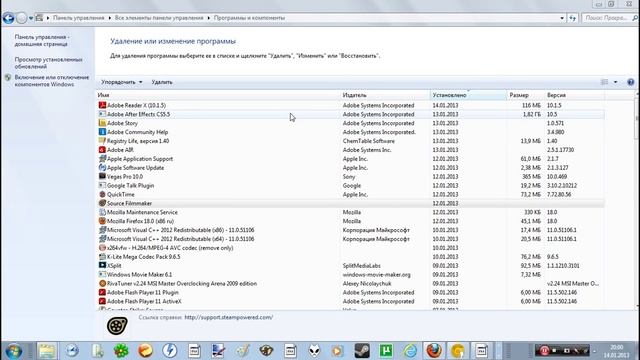Open Steam from the taskbar

362,351
